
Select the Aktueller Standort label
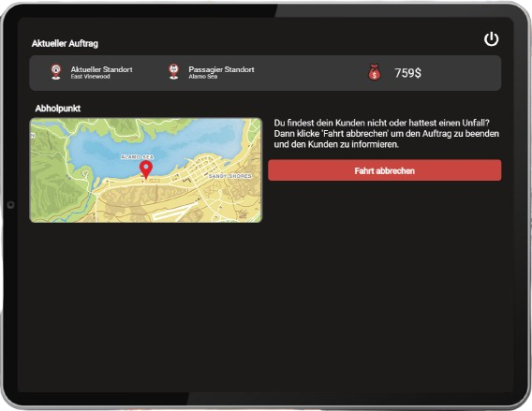[101, 69]
